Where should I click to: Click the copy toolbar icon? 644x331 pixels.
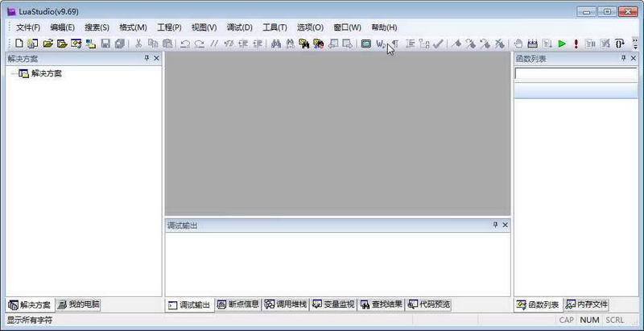click(x=153, y=43)
